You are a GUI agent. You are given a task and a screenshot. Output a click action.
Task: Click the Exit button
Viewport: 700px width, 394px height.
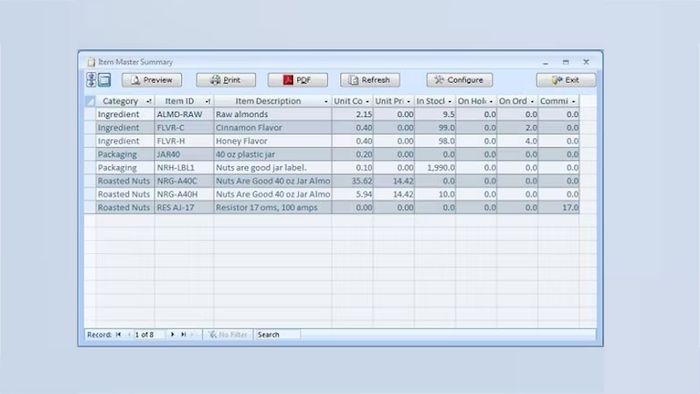(x=566, y=80)
